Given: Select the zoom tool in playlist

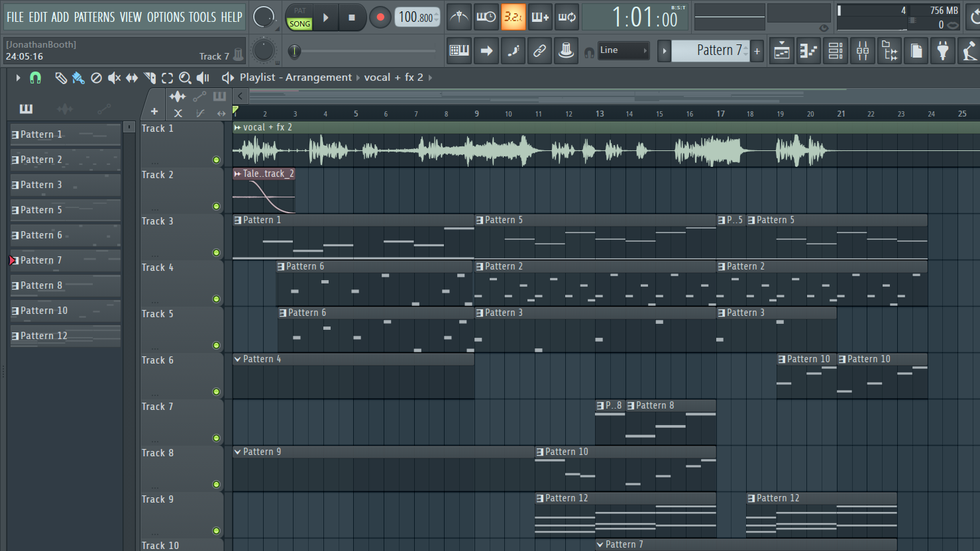Looking at the screenshot, I should (x=185, y=78).
